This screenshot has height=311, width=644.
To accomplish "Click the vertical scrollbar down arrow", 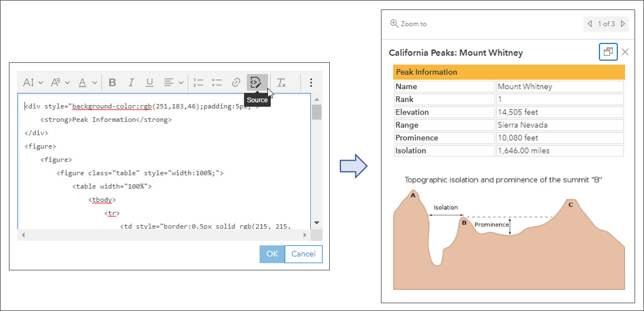I will pos(316,223).
